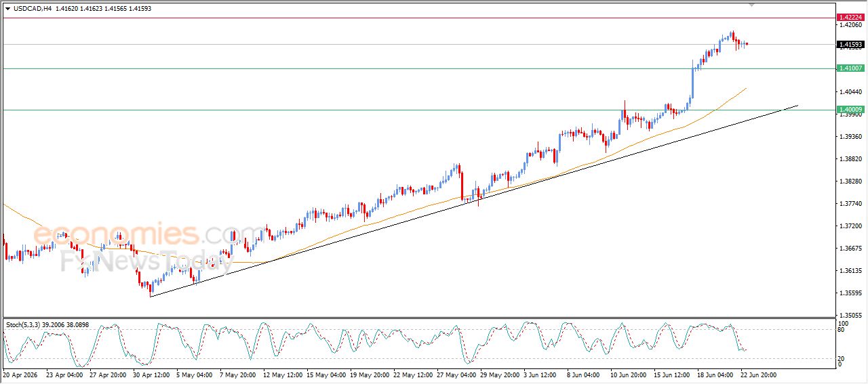This screenshot has width=868, height=384.
Task: Click the 23 Apr 04:00 time label
Action: (x=64, y=375)
